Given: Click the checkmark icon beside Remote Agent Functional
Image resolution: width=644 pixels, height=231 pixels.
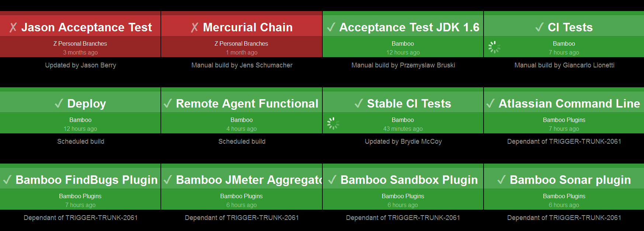Looking at the screenshot, I should pos(168,104).
